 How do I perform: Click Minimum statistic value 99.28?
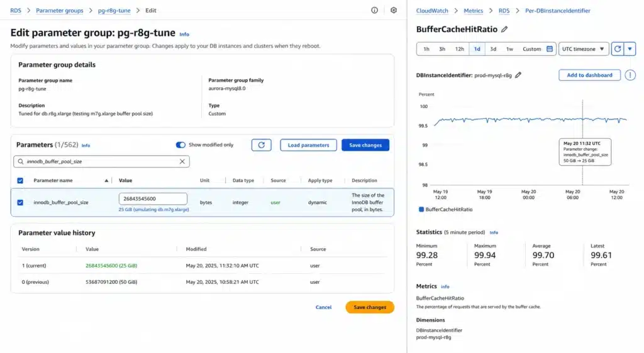pos(427,255)
